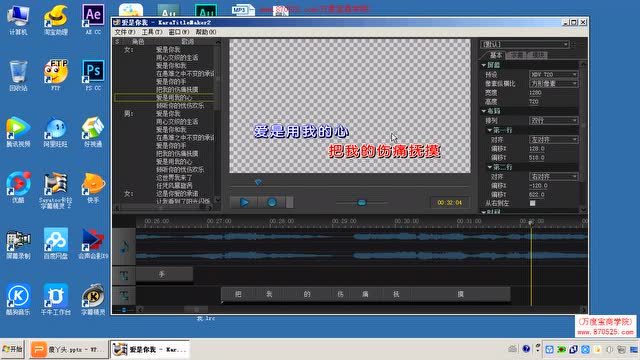640x360 pixels.
Task: Collapse the 第一行 subsection
Action: coord(489,130)
